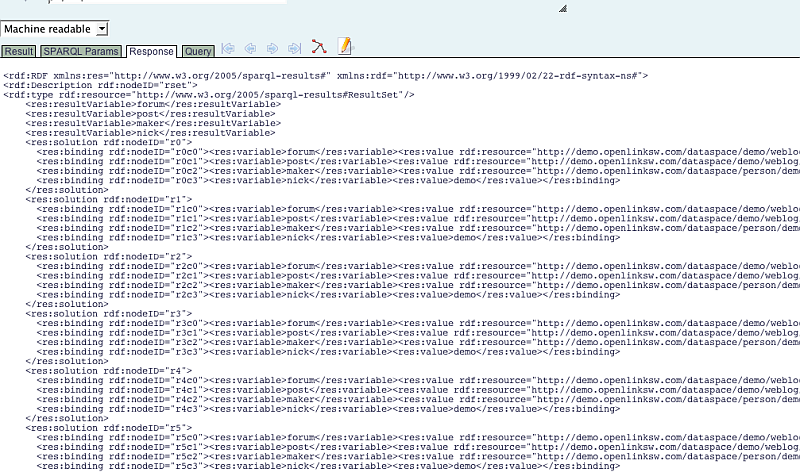
Task: Click the resultVariable maker line
Action: (153, 123)
